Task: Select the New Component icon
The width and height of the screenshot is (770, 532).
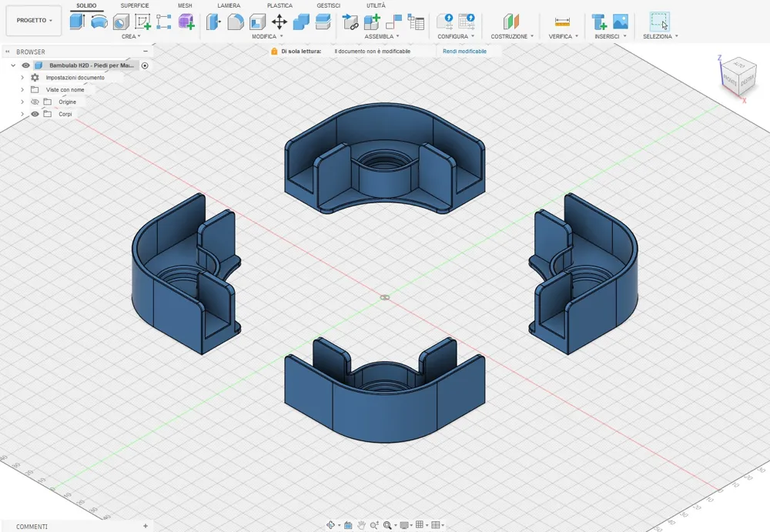Action: (x=372, y=22)
